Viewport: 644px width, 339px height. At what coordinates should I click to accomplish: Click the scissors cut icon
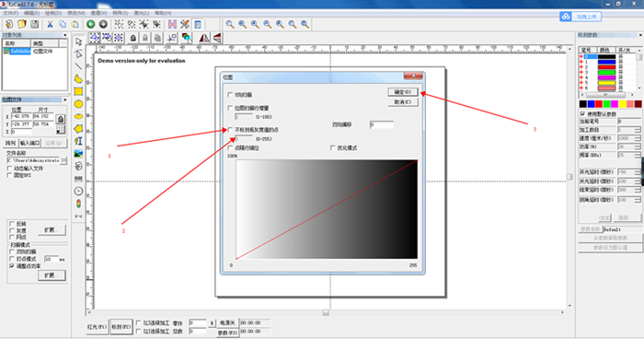point(50,24)
